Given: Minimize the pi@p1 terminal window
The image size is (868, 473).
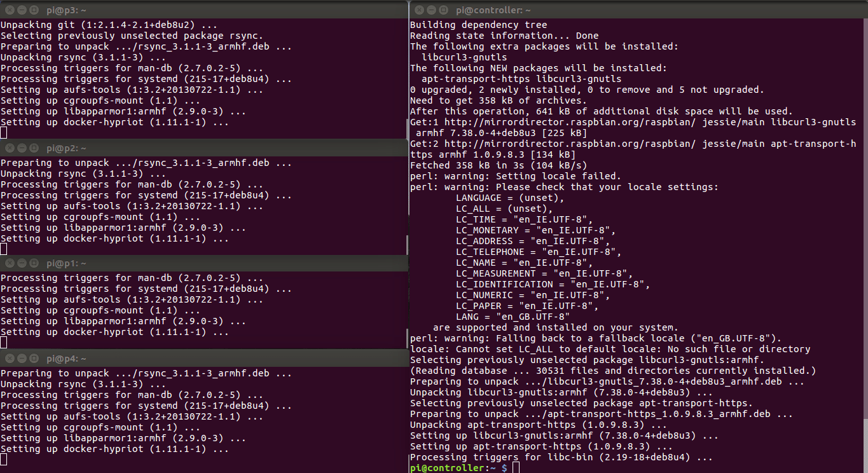Looking at the screenshot, I should (x=21, y=263).
